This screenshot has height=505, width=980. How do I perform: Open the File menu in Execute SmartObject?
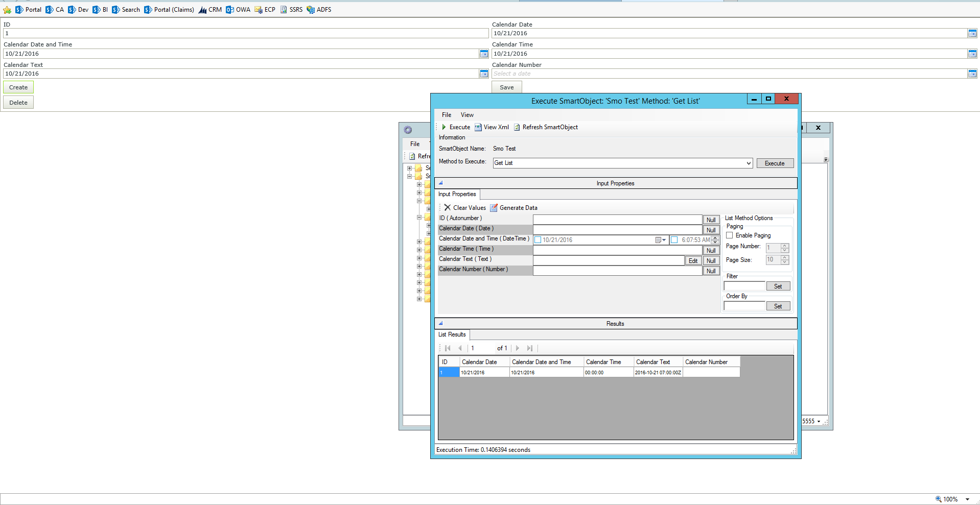click(x=447, y=115)
